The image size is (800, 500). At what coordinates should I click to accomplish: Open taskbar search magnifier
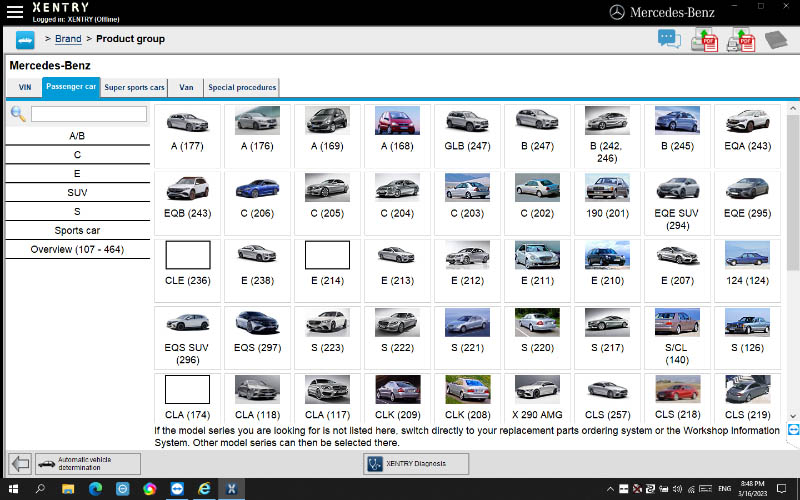[x=40, y=489]
